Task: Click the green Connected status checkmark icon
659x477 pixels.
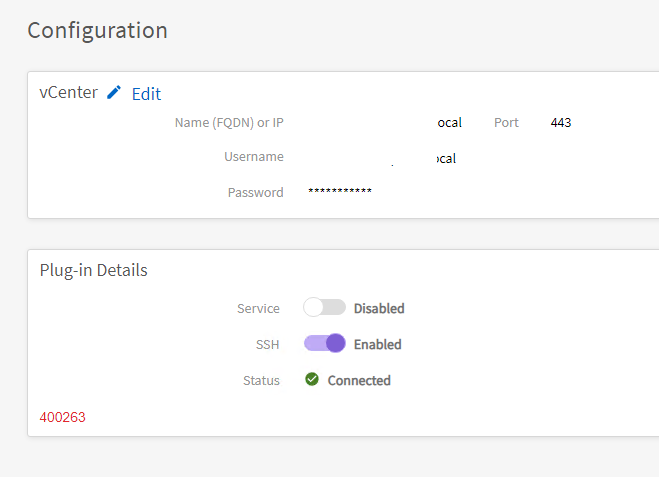Action: (312, 380)
